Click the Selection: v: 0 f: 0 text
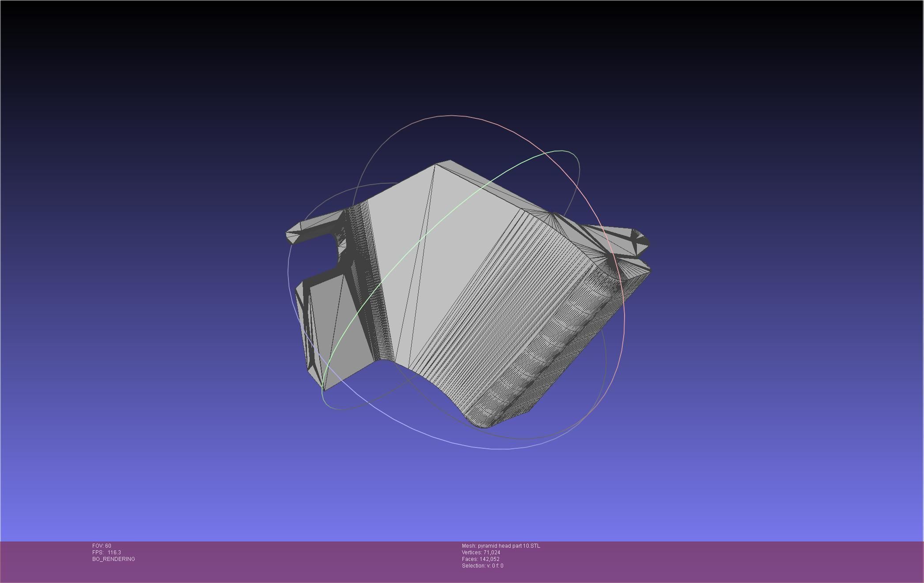This screenshot has width=924, height=583. coord(482,566)
